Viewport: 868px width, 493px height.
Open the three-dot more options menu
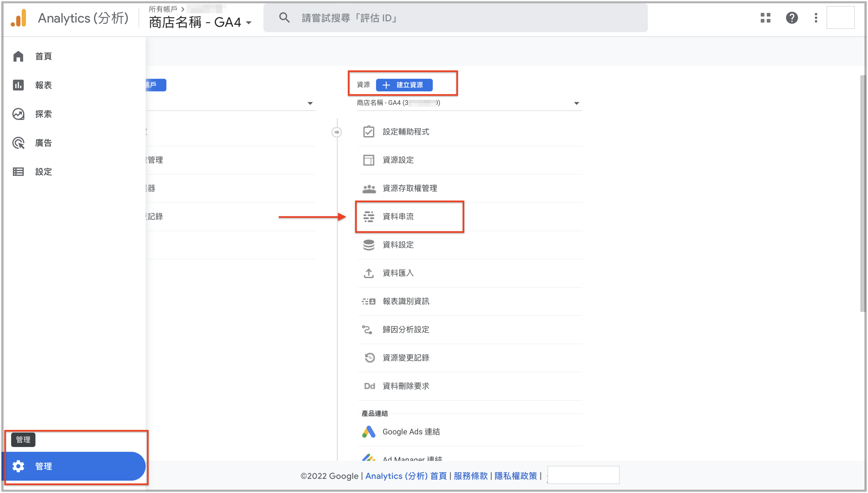[816, 18]
